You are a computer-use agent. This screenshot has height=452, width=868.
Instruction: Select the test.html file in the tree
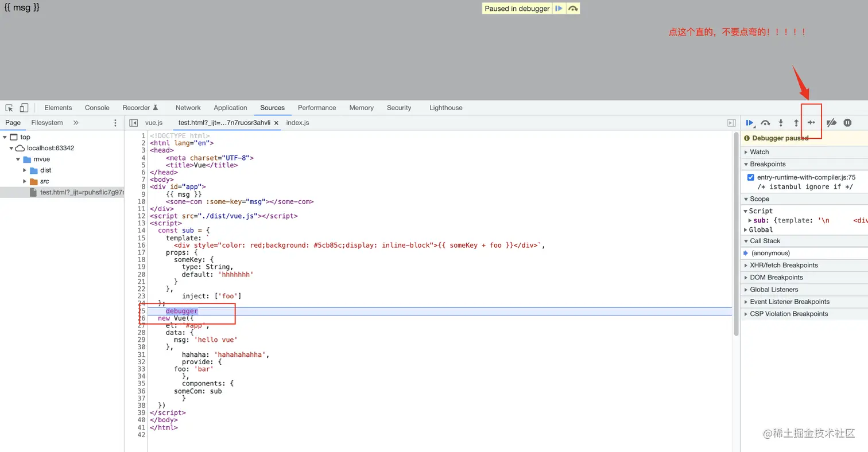(x=62, y=192)
